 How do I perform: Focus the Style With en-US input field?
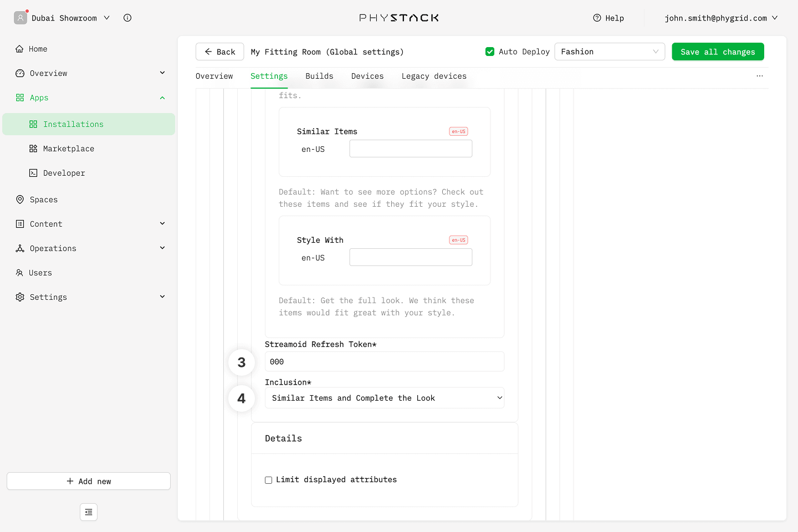(411, 257)
